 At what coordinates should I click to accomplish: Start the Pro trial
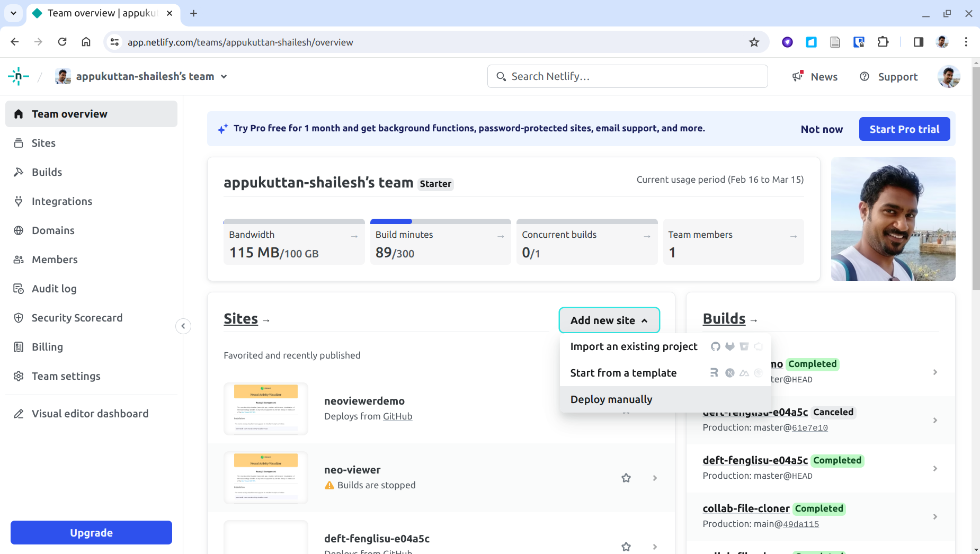(904, 129)
